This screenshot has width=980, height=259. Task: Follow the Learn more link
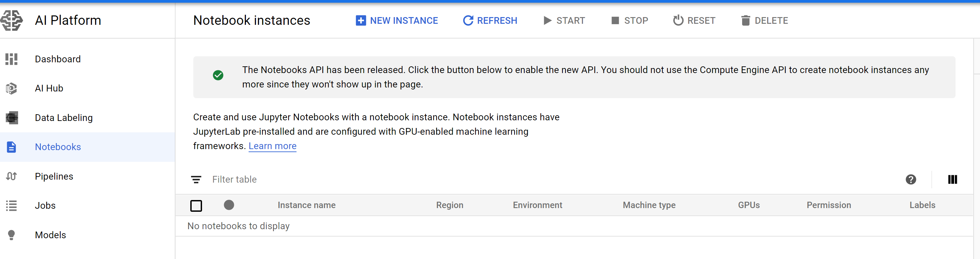pyautogui.click(x=272, y=146)
